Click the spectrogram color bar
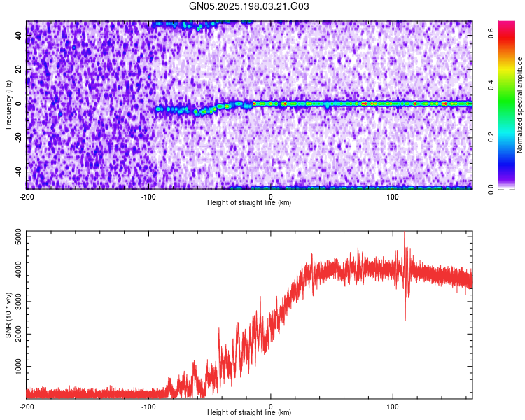The image size is (525, 420). tap(507, 105)
